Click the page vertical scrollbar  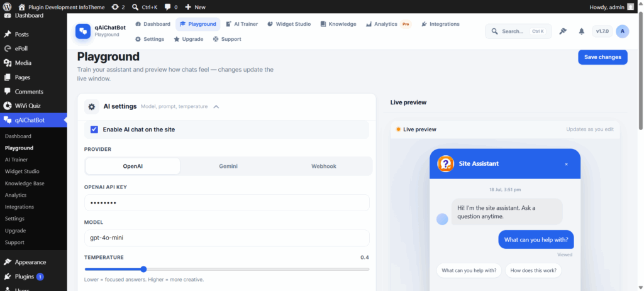pos(641,72)
